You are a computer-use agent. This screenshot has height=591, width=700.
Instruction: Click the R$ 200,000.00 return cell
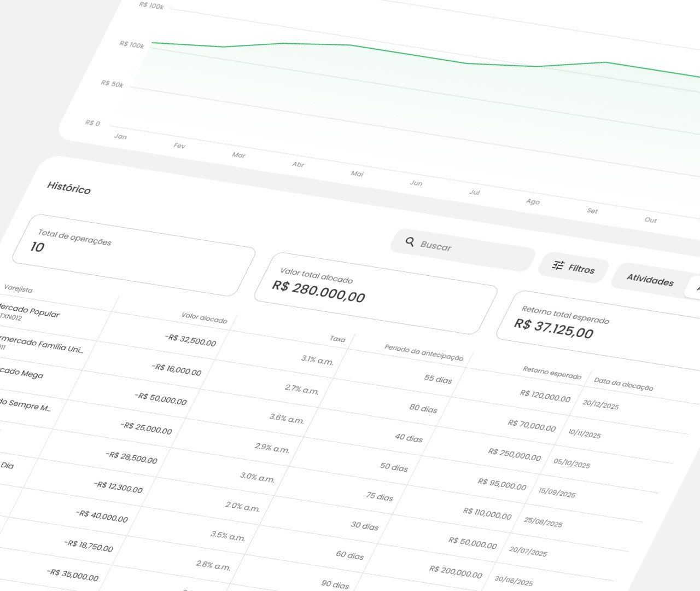click(x=456, y=572)
